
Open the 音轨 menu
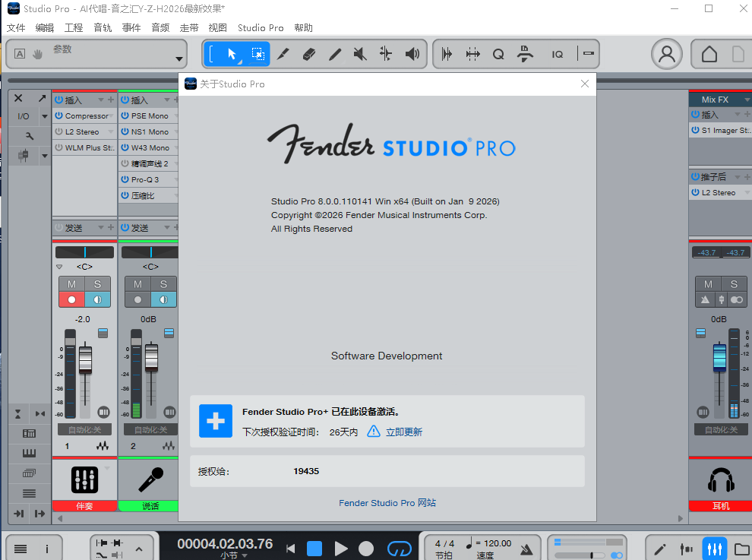click(103, 28)
